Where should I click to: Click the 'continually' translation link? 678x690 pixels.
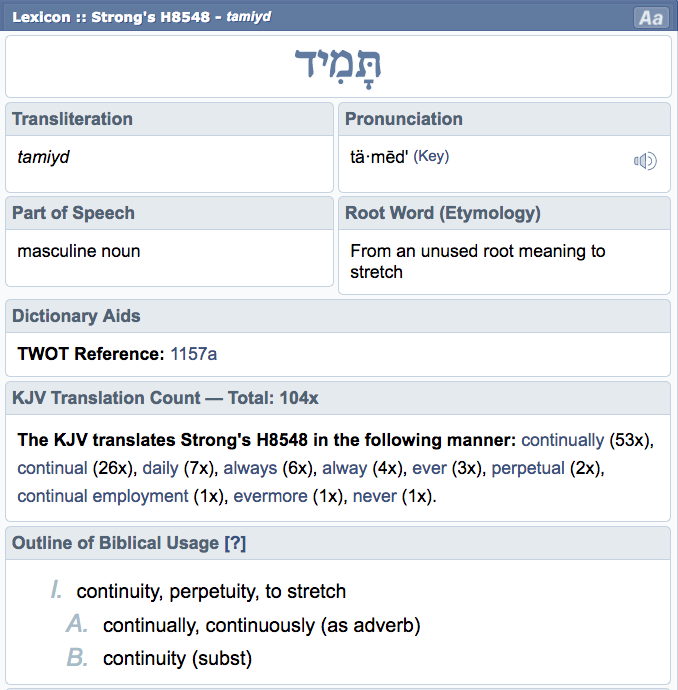click(x=563, y=440)
